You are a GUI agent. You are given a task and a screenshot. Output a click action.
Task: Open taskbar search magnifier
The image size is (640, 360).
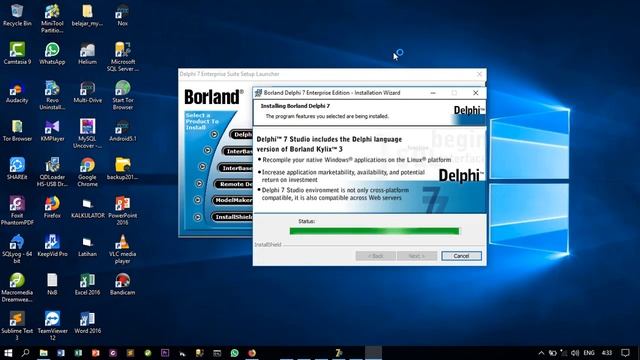coord(25,353)
